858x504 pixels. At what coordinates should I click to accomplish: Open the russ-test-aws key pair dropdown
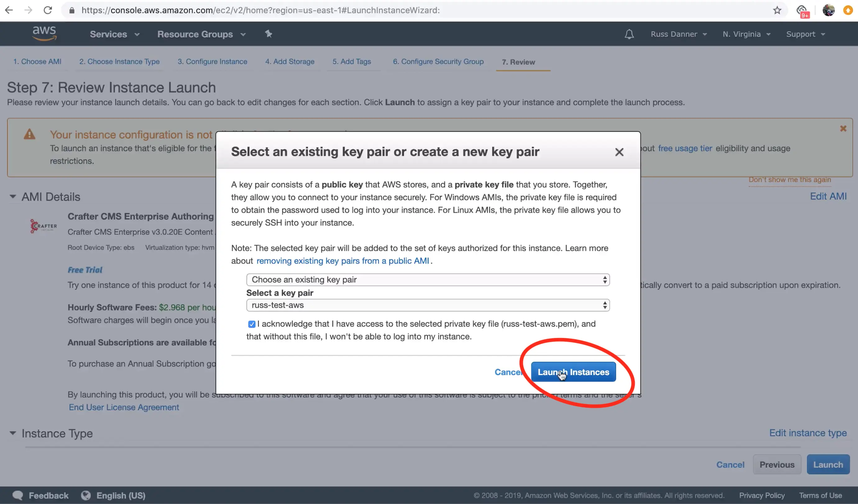[428, 305]
